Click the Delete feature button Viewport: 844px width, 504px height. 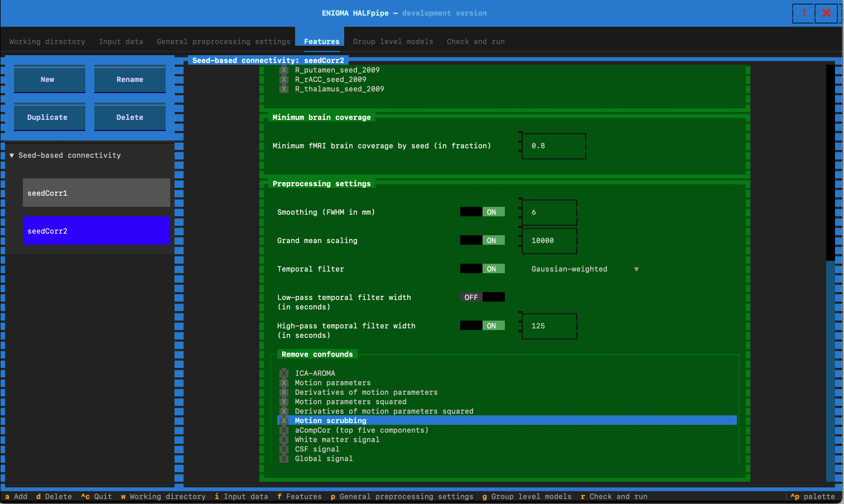130,117
